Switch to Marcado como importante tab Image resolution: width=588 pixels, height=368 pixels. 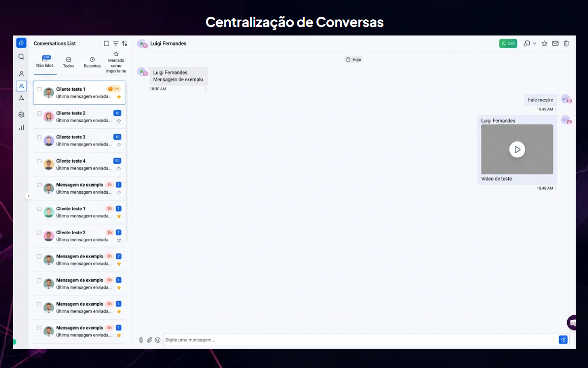(x=116, y=62)
